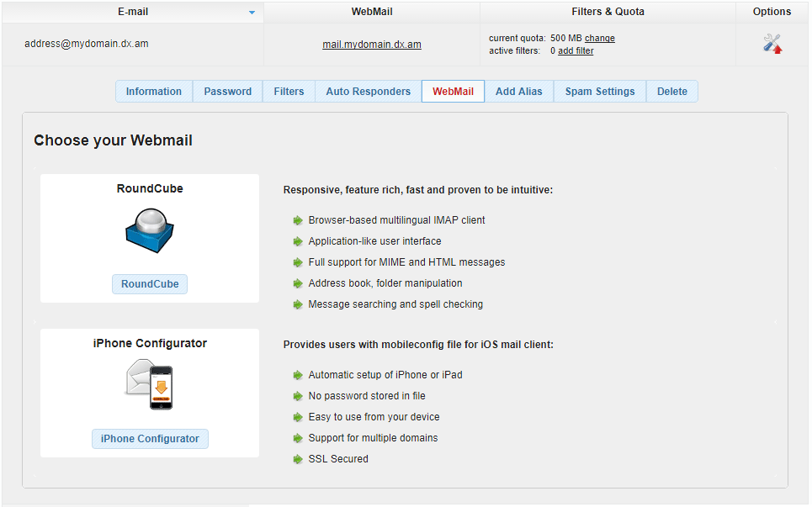812x507 pixels.
Task: Click green arrow beside SSL Secured
Action: pyautogui.click(x=297, y=459)
